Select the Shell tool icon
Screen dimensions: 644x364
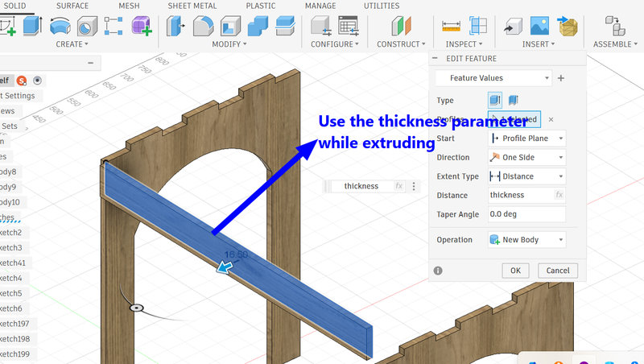[230, 26]
